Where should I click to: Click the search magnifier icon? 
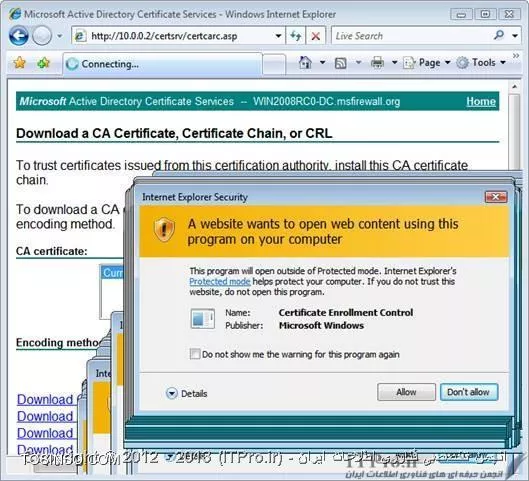[499, 35]
